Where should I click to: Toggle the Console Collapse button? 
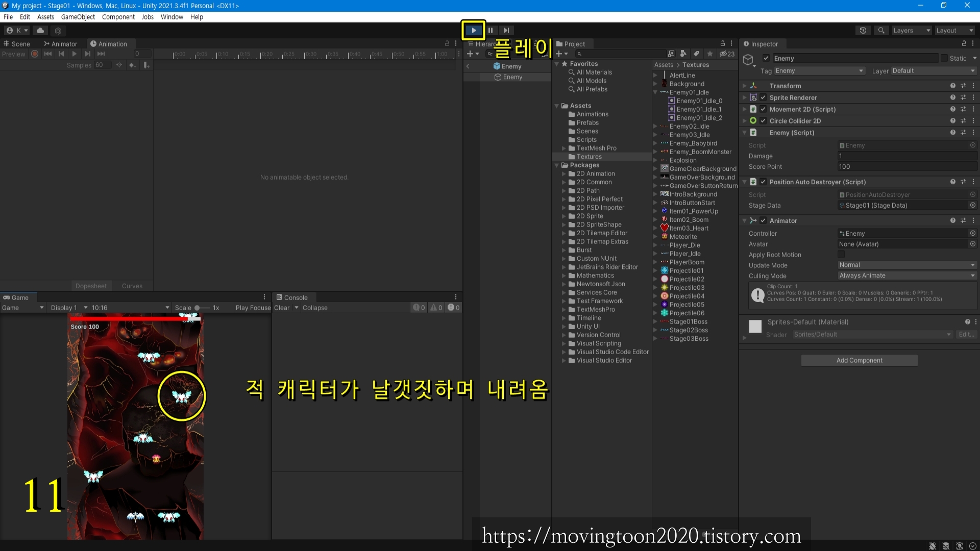click(x=315, y=308)
